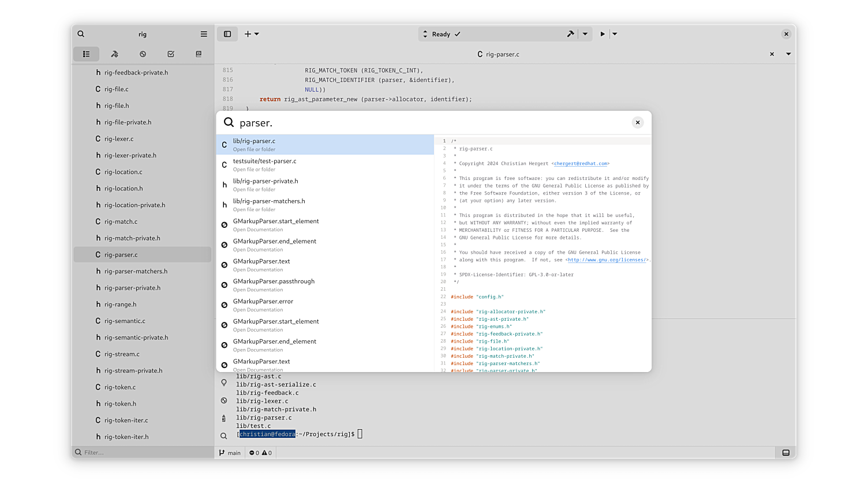Close the rig-parser.c editor tab

(x=772, y=54)
